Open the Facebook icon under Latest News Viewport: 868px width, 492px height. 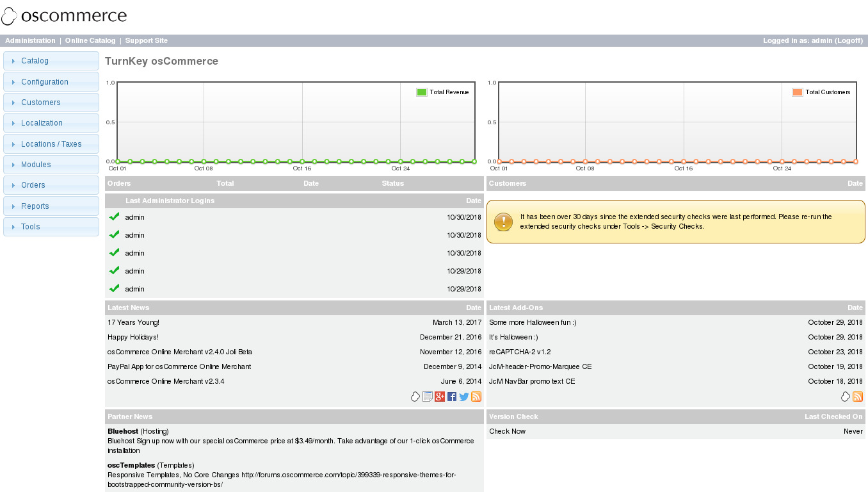(452, 397)
